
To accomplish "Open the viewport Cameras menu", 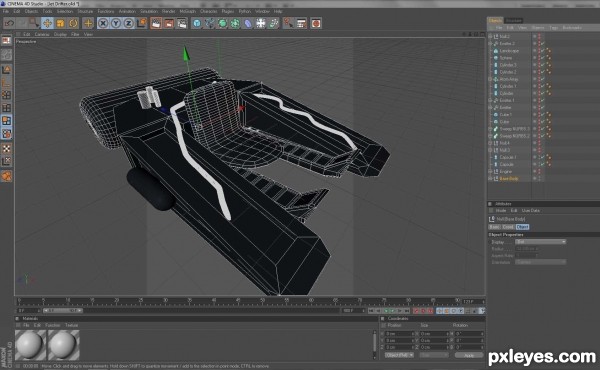I will 42,34.
